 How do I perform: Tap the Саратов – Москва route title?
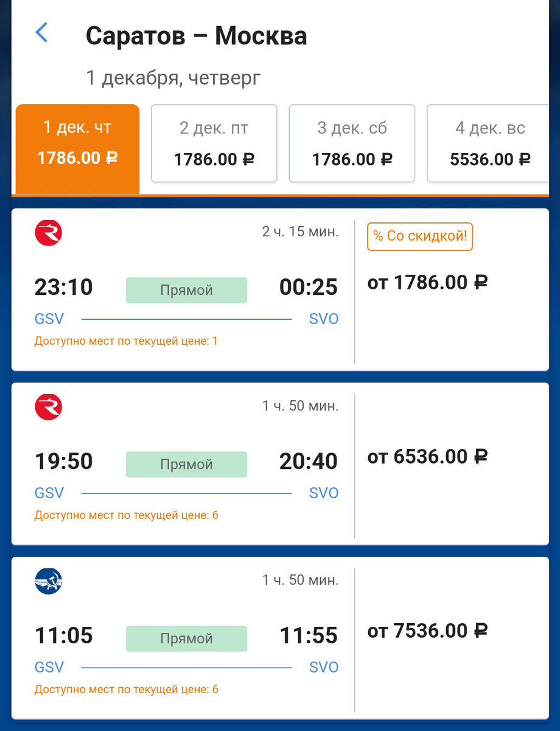coord(196,36)
